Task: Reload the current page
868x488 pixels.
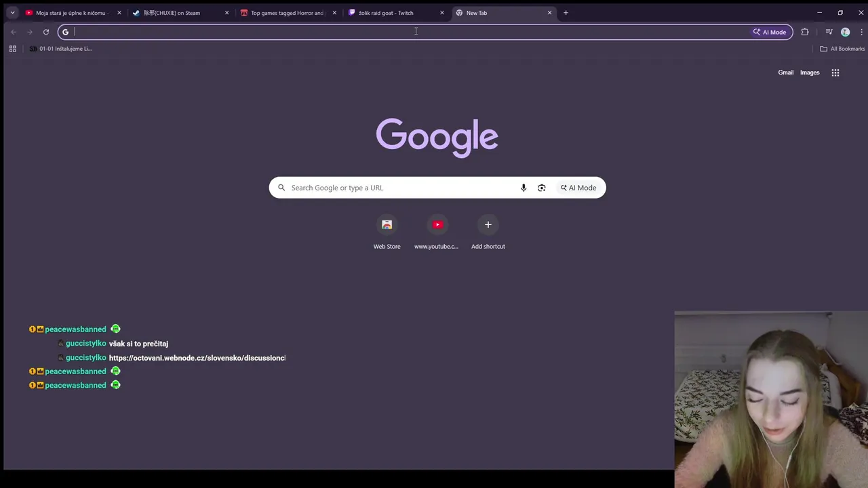Action: pyautogui.click(x=46, y=32)
